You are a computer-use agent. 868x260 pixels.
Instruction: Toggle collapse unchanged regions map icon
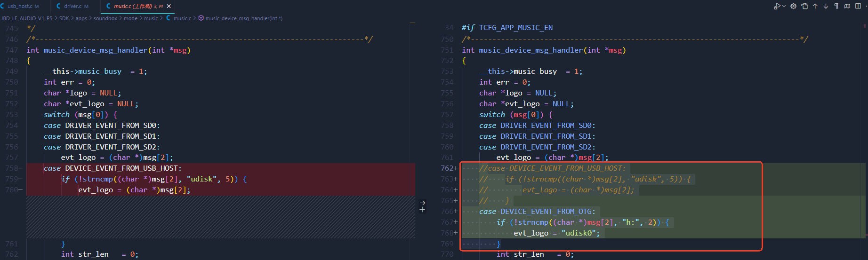coord(847,6)
